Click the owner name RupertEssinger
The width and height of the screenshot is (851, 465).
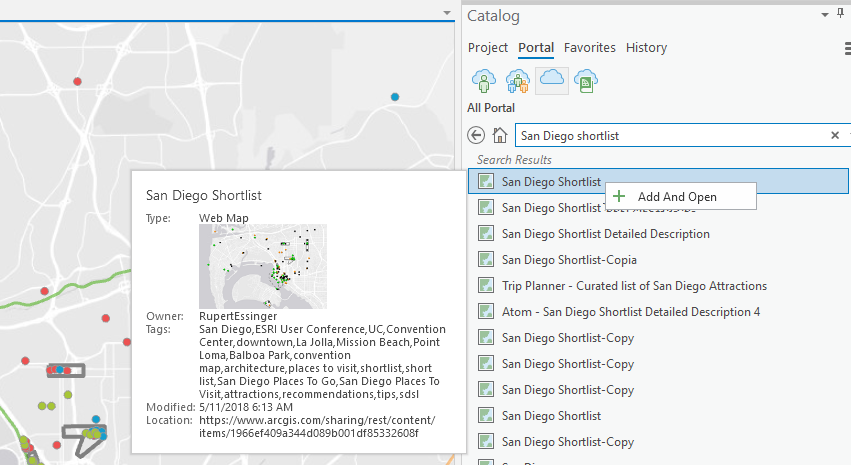click(x=238, y=316)
